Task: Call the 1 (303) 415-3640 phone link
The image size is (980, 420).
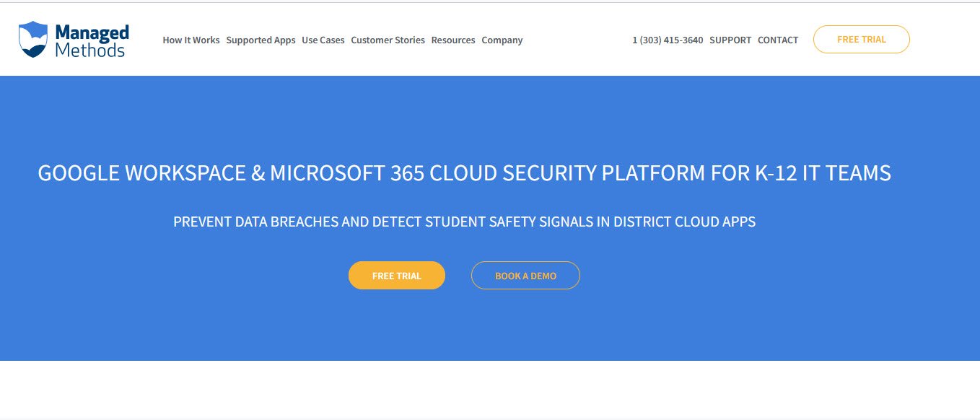Action: coord(668,40)
